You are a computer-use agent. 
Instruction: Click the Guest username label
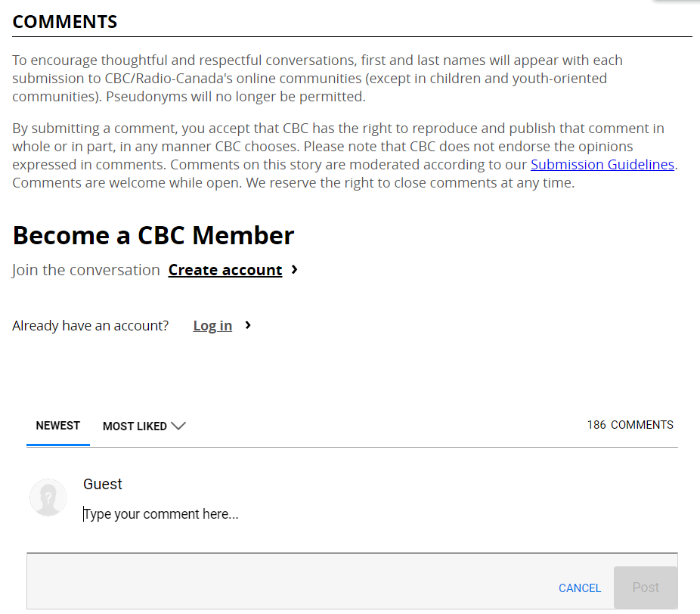coord(103,485)
